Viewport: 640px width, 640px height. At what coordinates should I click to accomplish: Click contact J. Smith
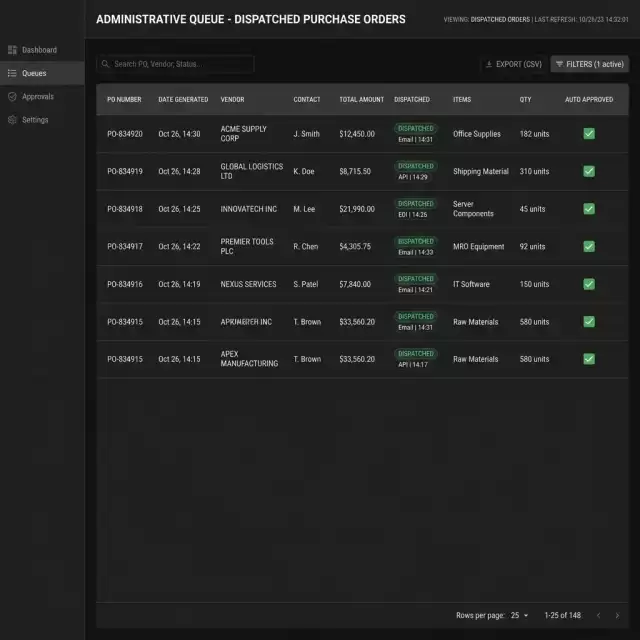(307, 134)
